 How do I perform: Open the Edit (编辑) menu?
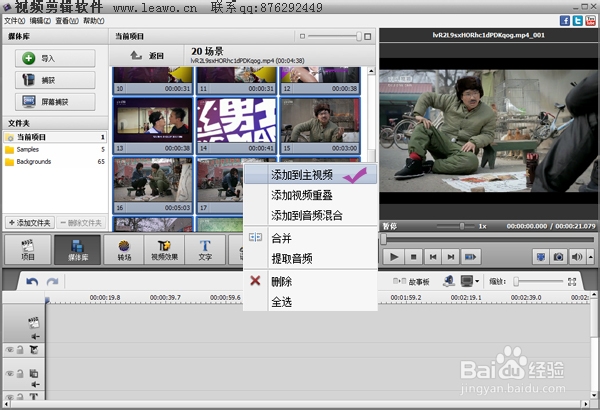tap(40, 21)
